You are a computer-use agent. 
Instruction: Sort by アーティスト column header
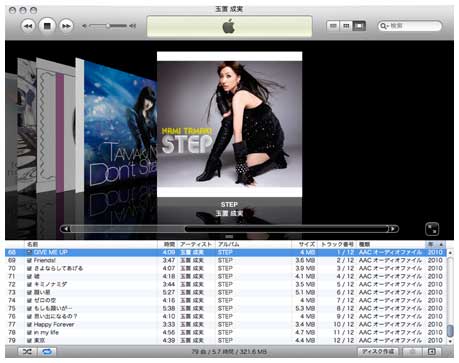pyautogui.click(x=196, y=244)
